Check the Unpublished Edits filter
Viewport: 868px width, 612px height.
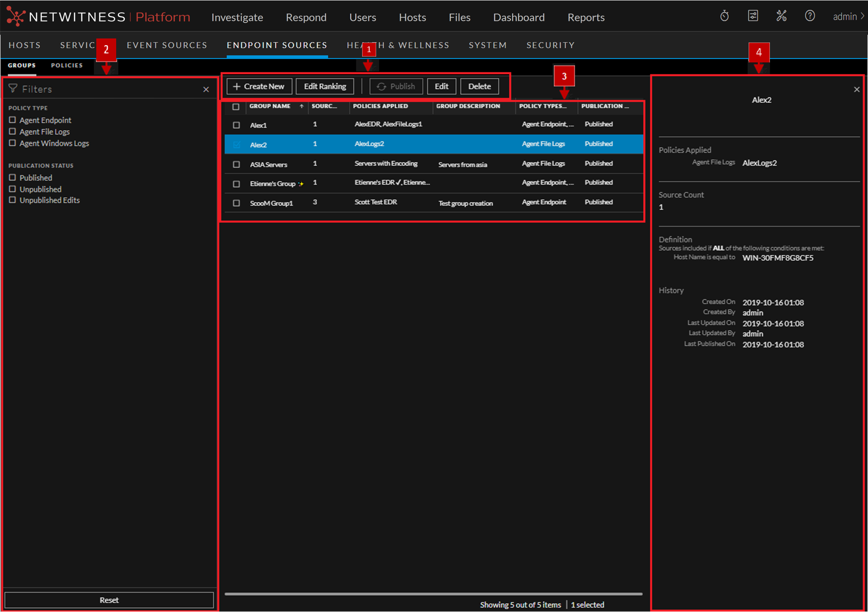13,200
